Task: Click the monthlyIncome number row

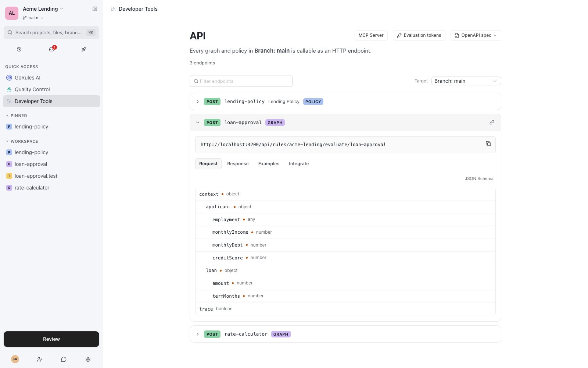Action: pos(345,232)
